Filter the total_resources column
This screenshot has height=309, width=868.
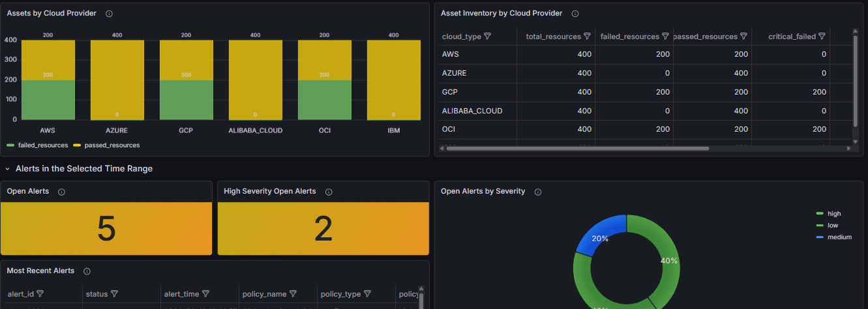coord(587,37)
